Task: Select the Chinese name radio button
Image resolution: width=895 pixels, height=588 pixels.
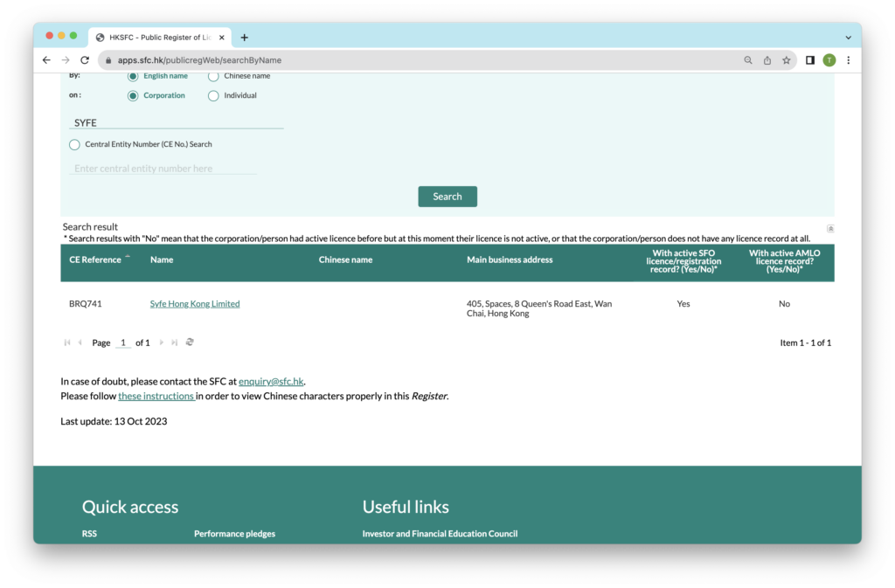Action: pyautogui.click(x=213, y=76)
